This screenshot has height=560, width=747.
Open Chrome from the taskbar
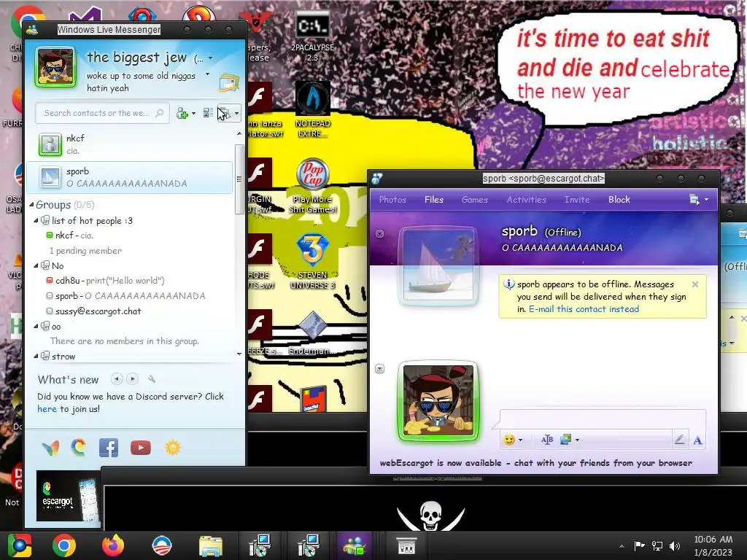[64, 545]
